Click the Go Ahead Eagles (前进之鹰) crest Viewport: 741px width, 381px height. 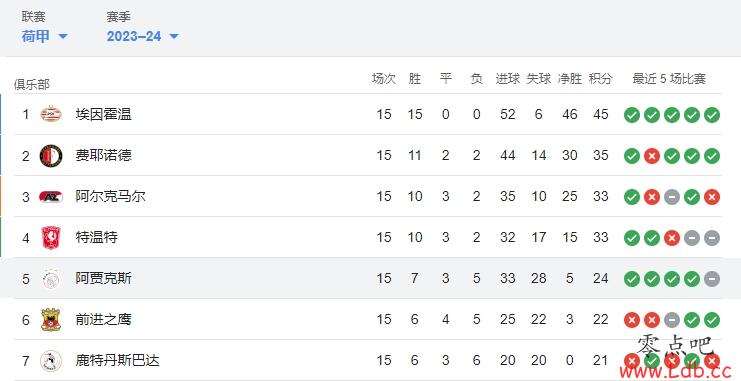tap(51, 320)
